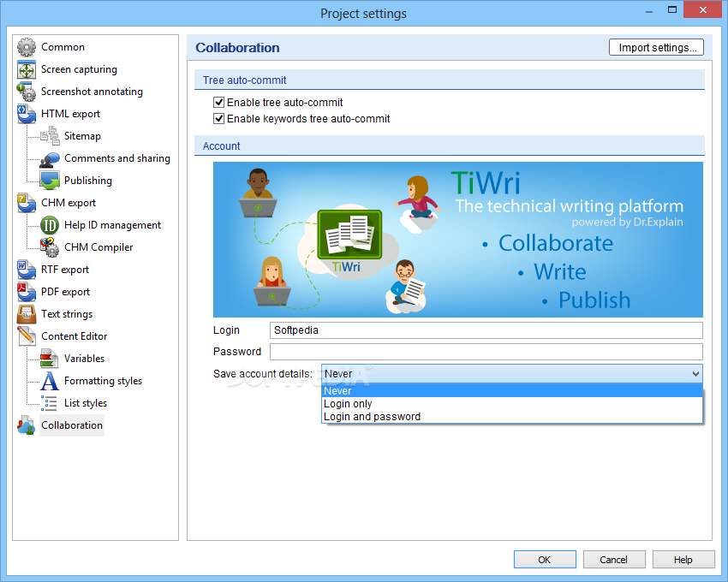Select the Sitemap entry
This screenshot has width=728, height=582.
coord(82,136)
